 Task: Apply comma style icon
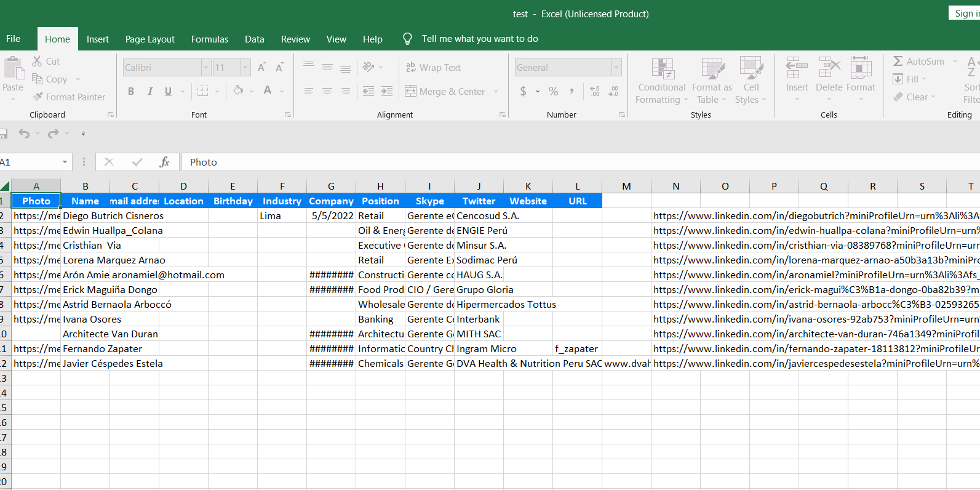pyautogui.click(x=572, y=91)
